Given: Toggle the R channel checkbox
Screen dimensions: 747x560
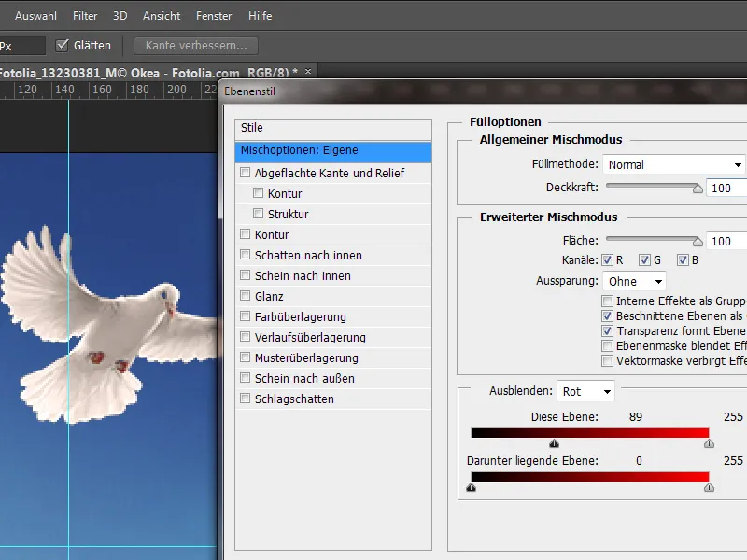Looking at the screenshot, I should pyautogui.click(x=607, y=260).
